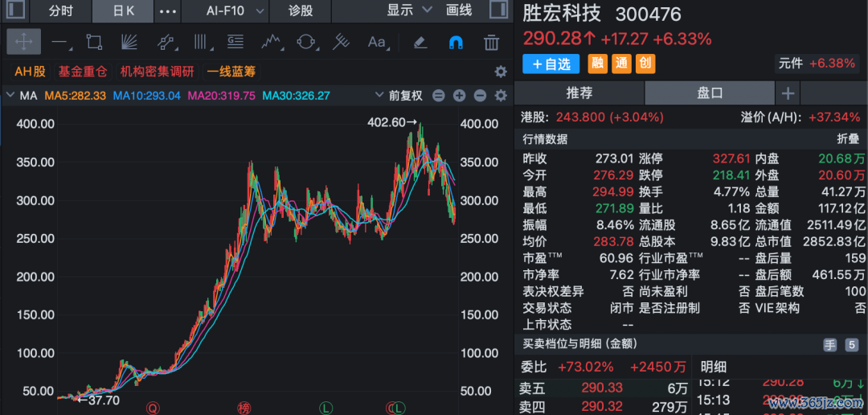Screen dimensions: 868x415
Task: Select the crosshair move tool
Action: point(24,42)
